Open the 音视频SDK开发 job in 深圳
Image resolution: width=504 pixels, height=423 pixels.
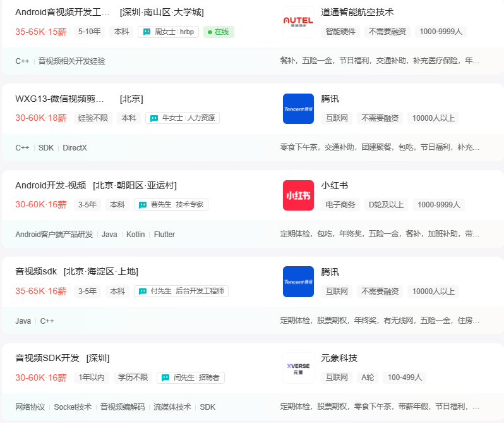[47, 358]
